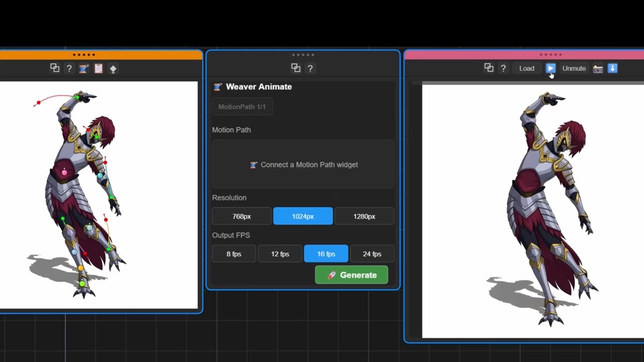Viewport: 644px width, 362px height.
Task: Click the duplicate icon in the orange panel
Action: (x=54, y=68)
